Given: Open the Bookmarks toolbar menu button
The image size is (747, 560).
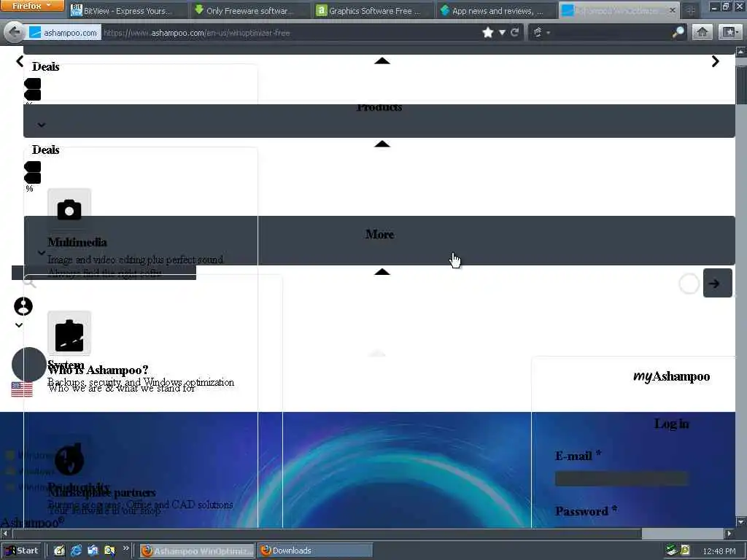Looking at the screenshot, I should (729, 32).
